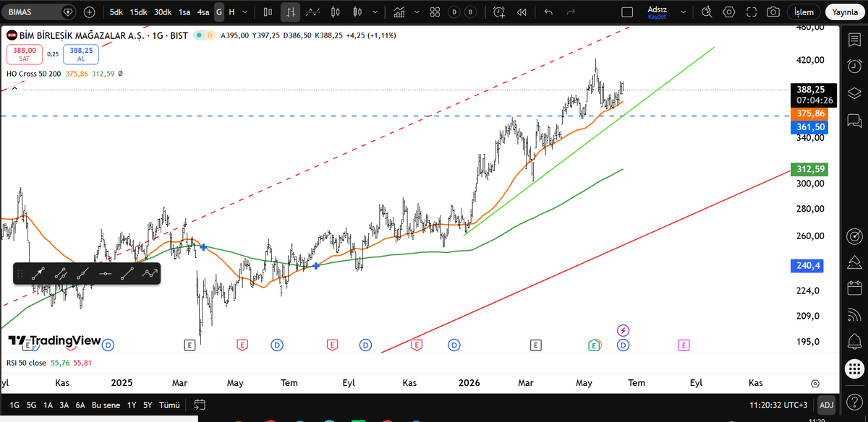The image size is (868, 422).
Task: Select the bars chart type icon
Action: click(268, 12)
